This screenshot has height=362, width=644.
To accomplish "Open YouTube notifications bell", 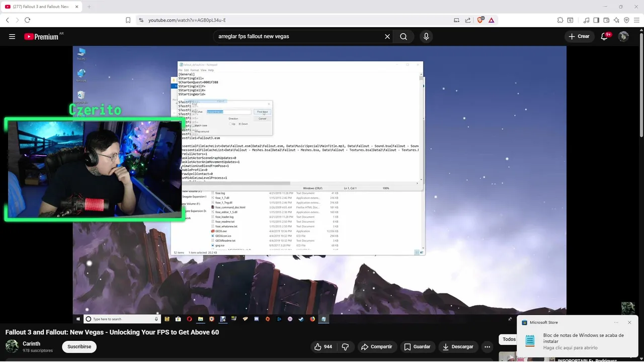I will point(605,36).
